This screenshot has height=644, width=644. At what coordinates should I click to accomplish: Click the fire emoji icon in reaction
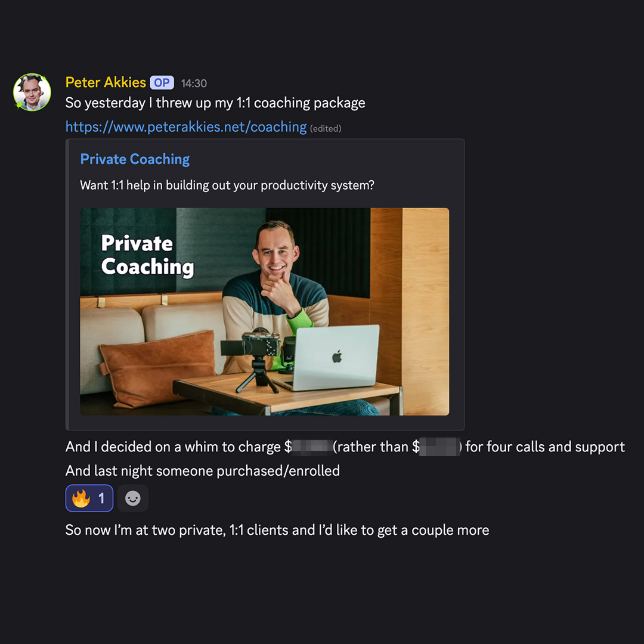pyautogui.click(x=81, y=498)
